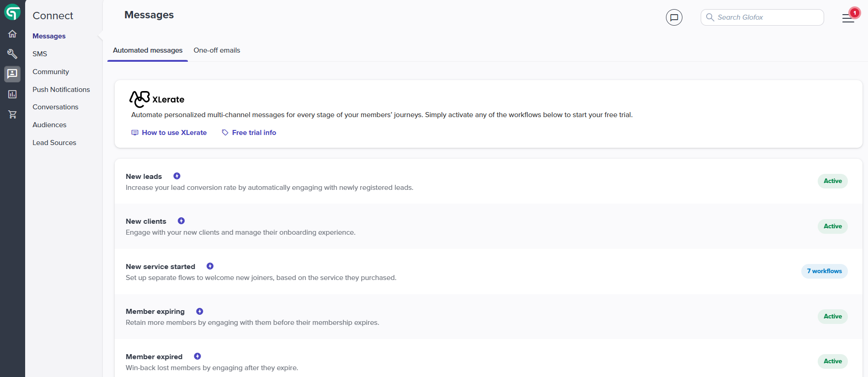Viewport: 868px width, 377px height.
Task: Click the XLerate logo
Action: click(x=157, y=99)
